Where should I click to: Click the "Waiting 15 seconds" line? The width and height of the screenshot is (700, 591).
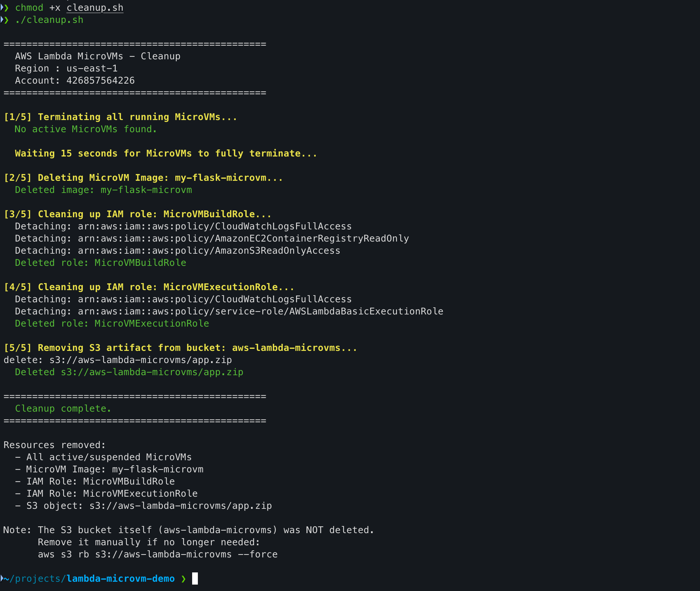click(x=166, y=153)
